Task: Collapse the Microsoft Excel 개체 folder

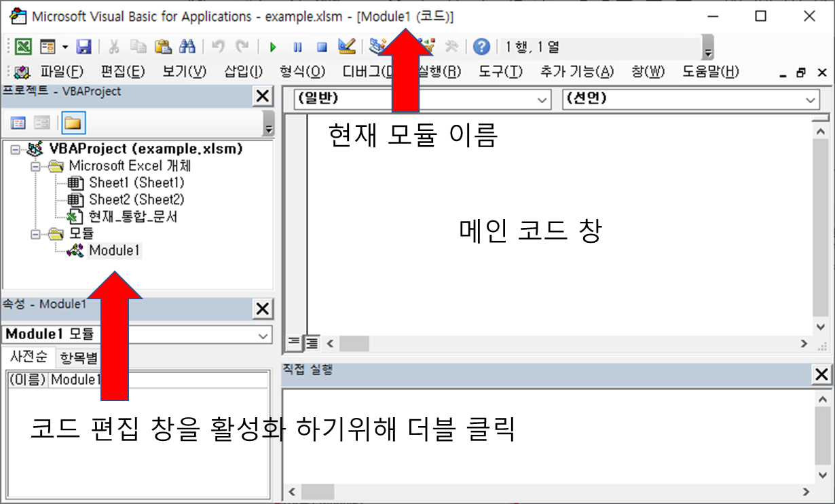Action: pos(35,166)
